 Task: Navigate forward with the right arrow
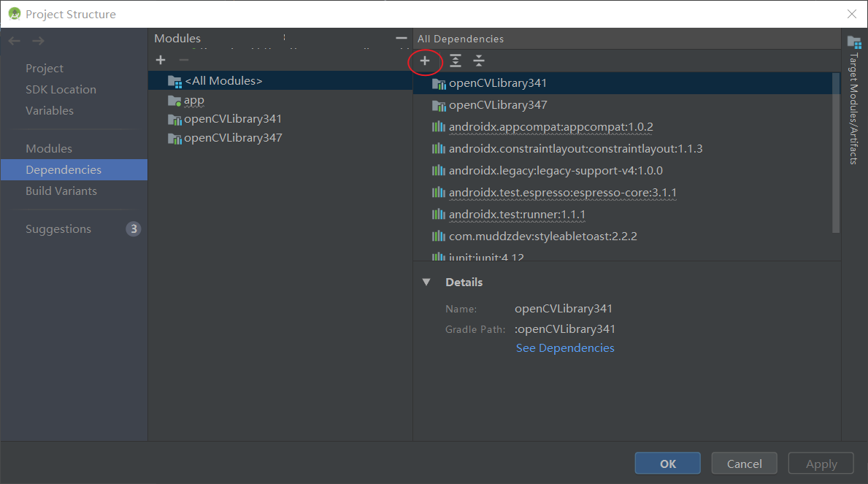pyautogui.click(x=38, y=41)
